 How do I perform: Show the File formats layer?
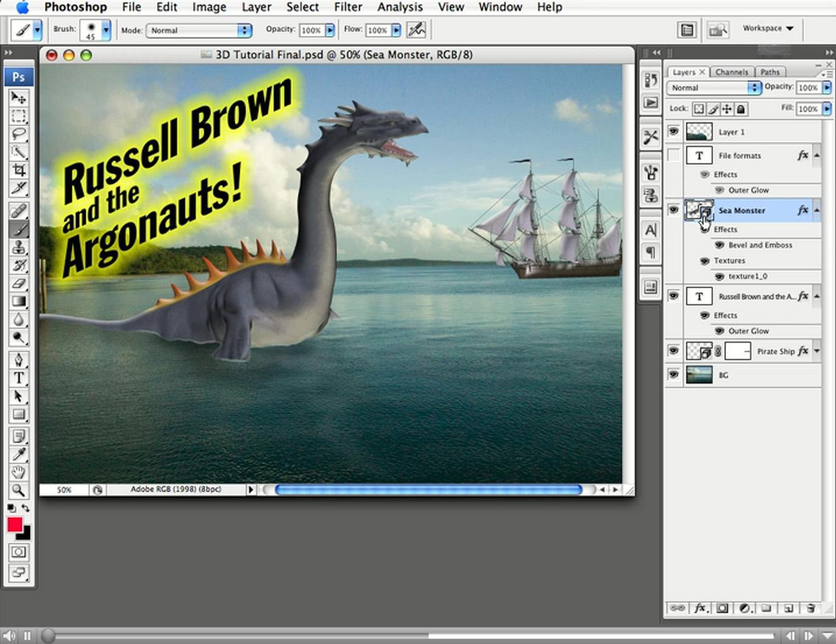pos(674,155)
